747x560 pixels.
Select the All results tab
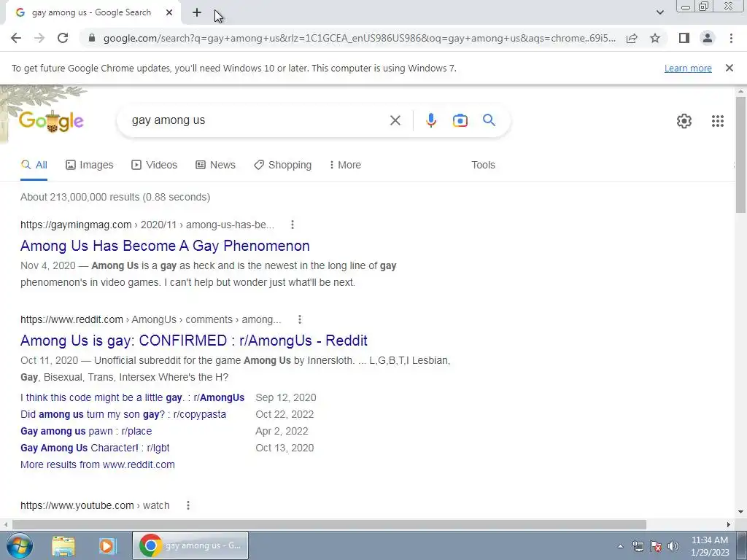[x=34, y=165]
